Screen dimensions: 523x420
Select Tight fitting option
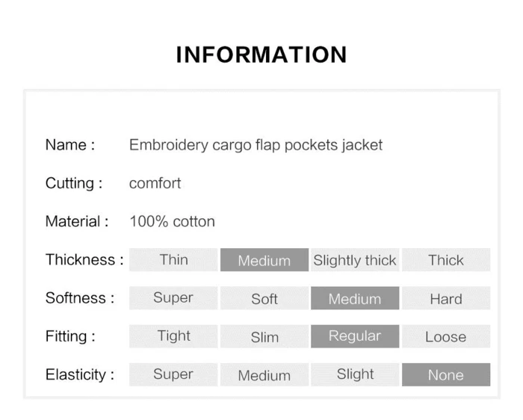(x=173, y=336)
